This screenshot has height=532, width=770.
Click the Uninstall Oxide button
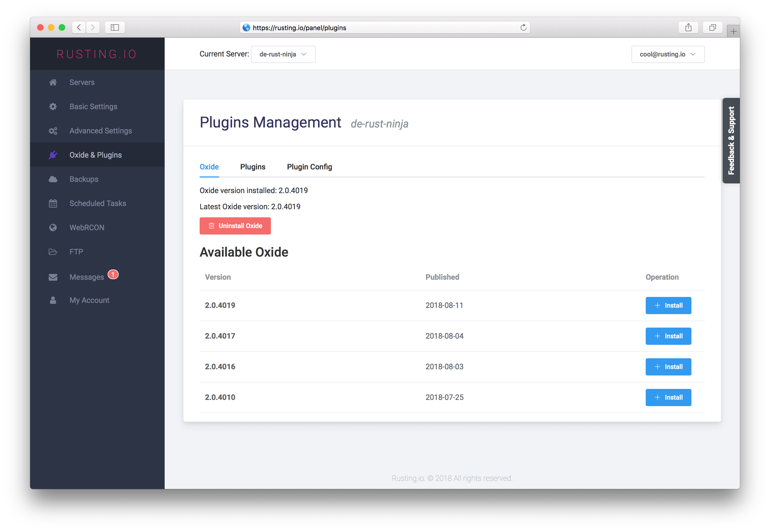(x=235, y=226)
